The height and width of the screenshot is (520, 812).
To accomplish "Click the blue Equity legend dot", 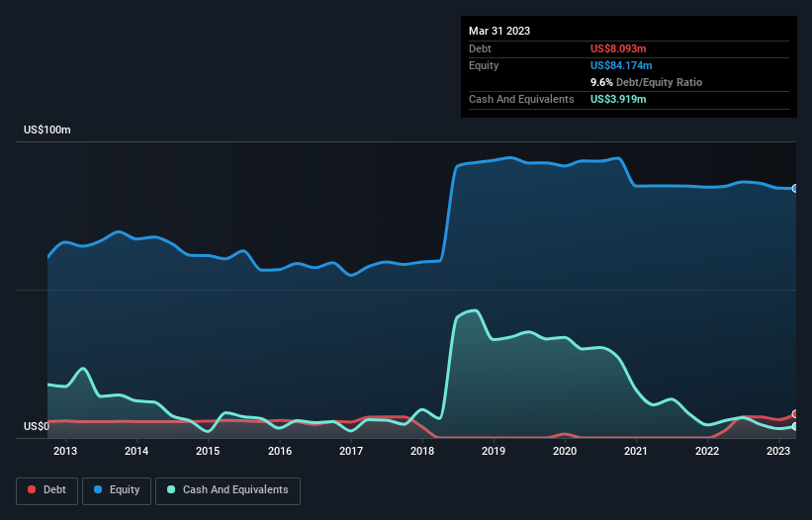I will point(98,489).
